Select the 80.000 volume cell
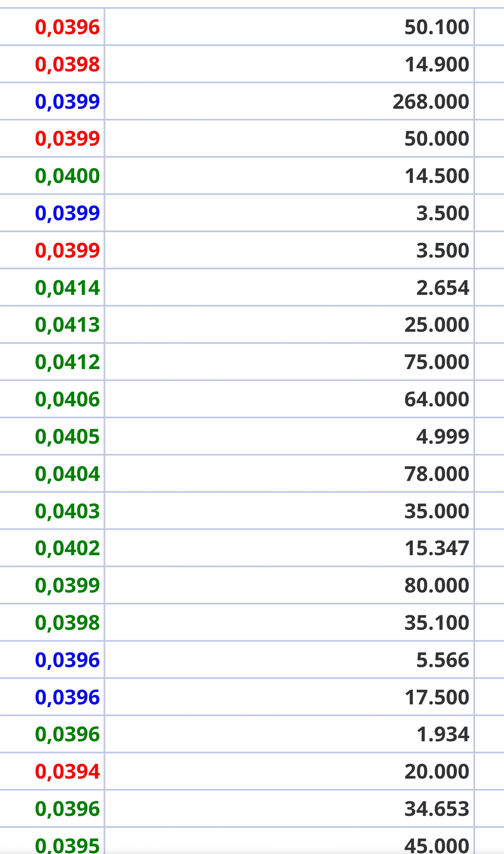Viewport: 504px width, 854px height. [x=437, y=585]
